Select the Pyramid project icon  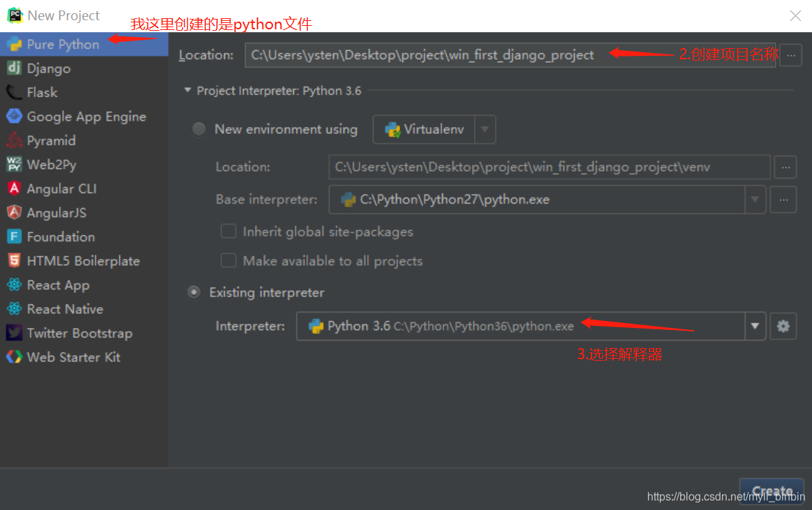(x=14, y=140)
